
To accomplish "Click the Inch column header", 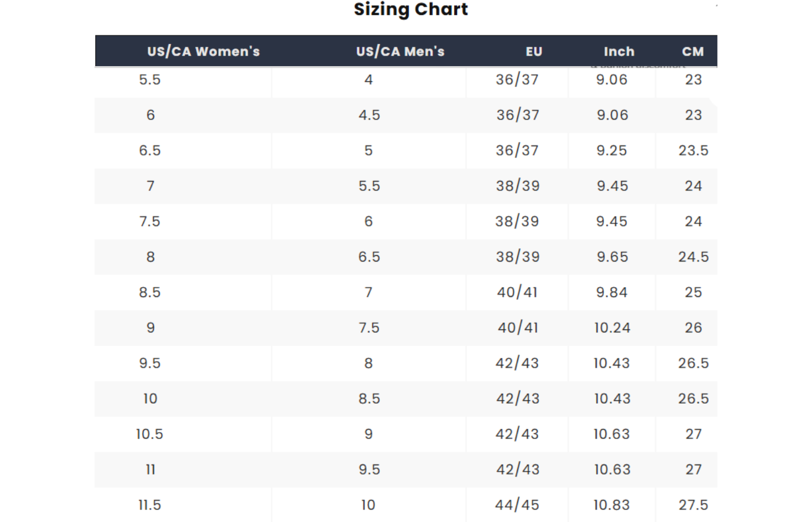I will pos(619,52).
